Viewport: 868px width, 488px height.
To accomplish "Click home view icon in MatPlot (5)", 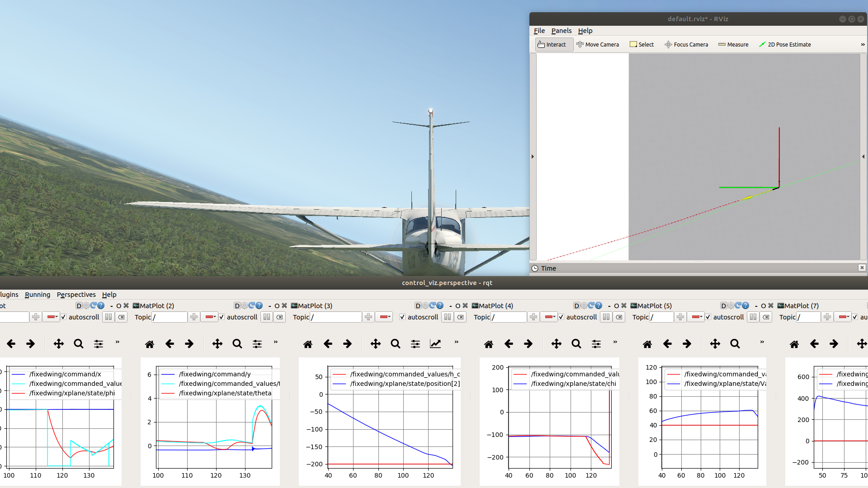I will tap(647, 344).
